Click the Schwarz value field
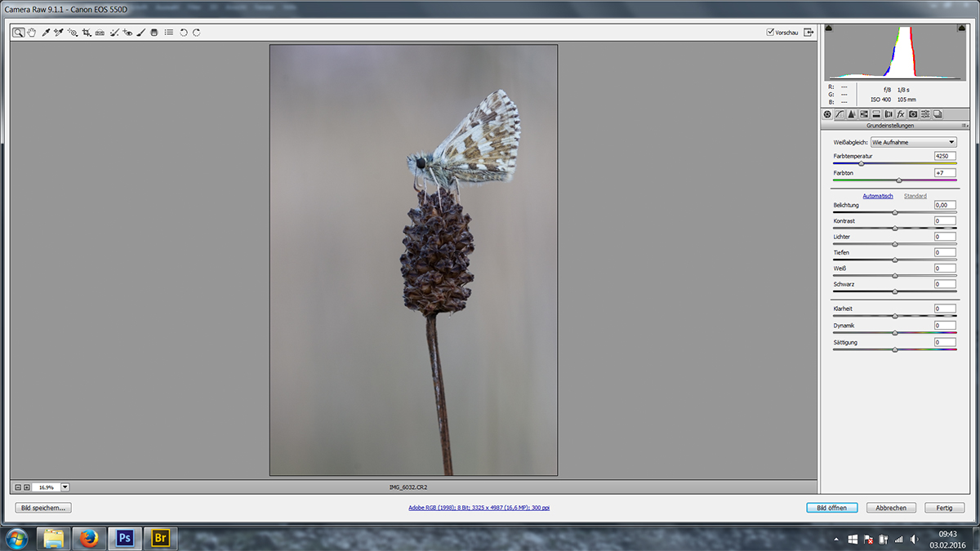 click(945, 284)
